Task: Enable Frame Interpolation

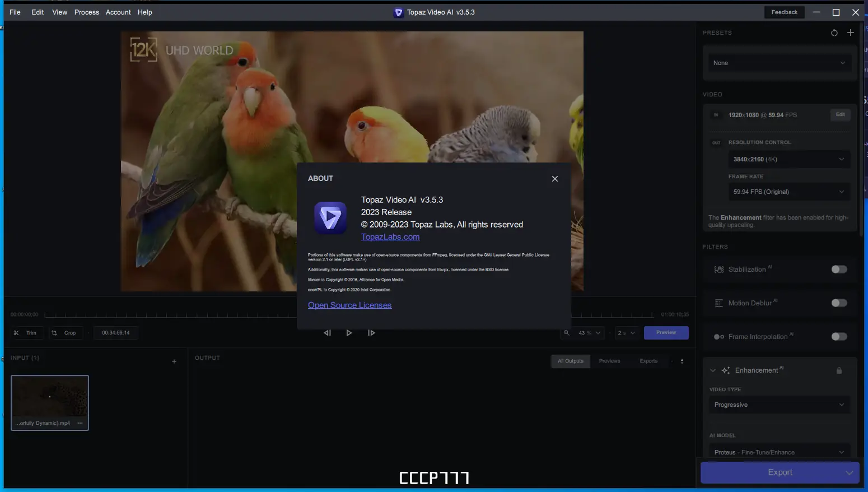Action: point(839,336)
